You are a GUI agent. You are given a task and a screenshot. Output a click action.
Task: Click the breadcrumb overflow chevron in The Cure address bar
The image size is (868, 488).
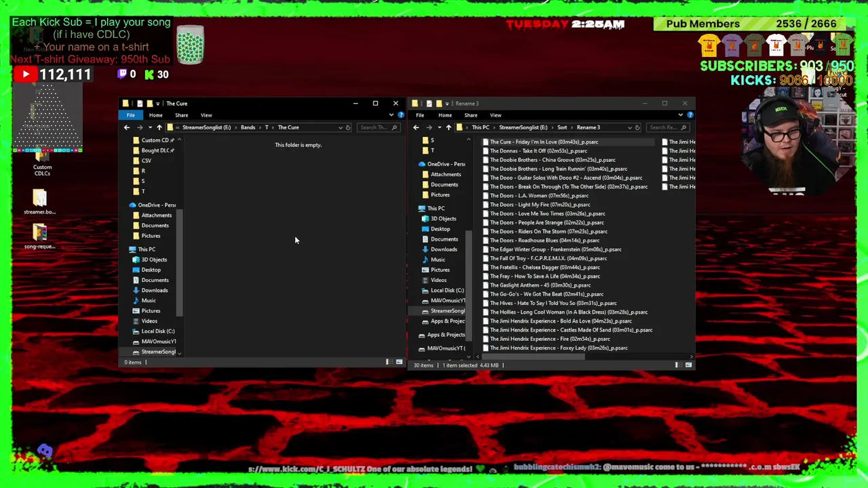tap(178, 127)
